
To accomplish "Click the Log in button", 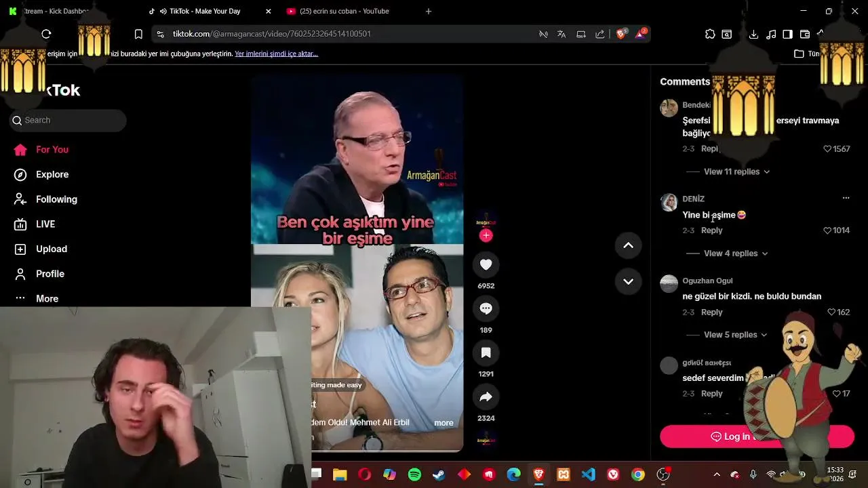I will pos(757,436).
